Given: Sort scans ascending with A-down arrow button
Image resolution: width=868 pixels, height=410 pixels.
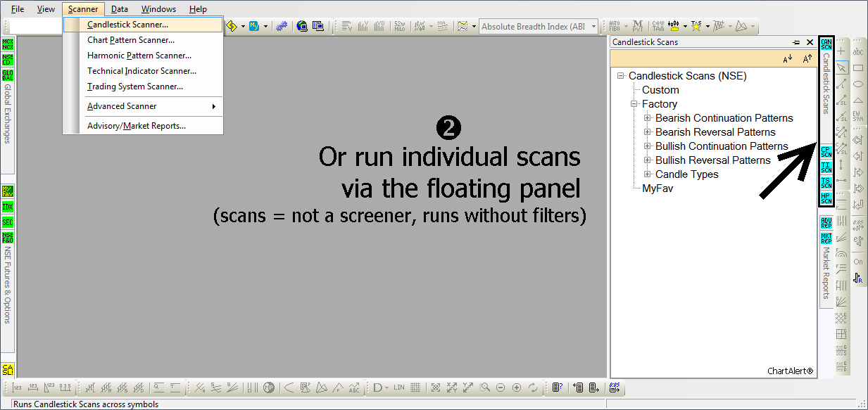Looking at the screenshot, I should [x=788, y=58].
